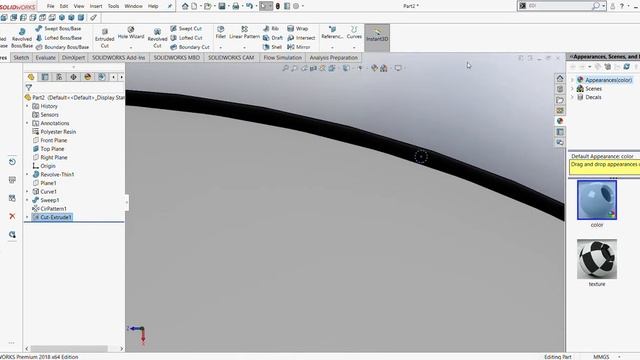Expand the Annotations tree node
The width and height of the screenshot is (640, 360).
(27, 123)
